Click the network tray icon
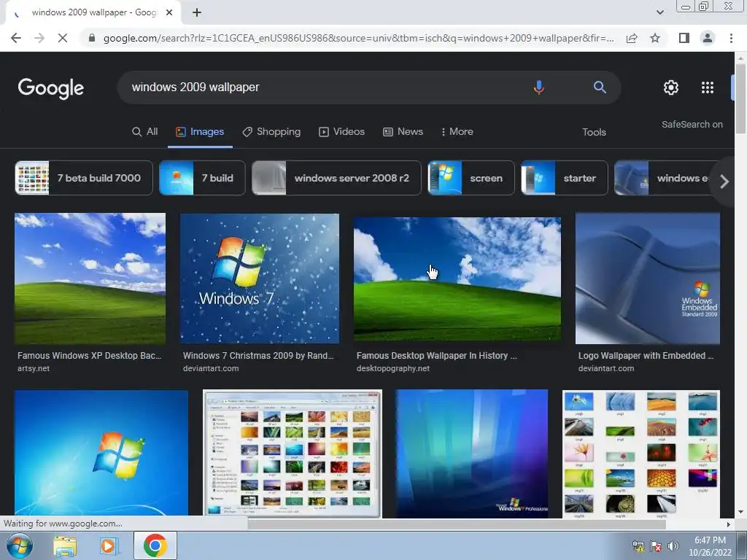 638,546
